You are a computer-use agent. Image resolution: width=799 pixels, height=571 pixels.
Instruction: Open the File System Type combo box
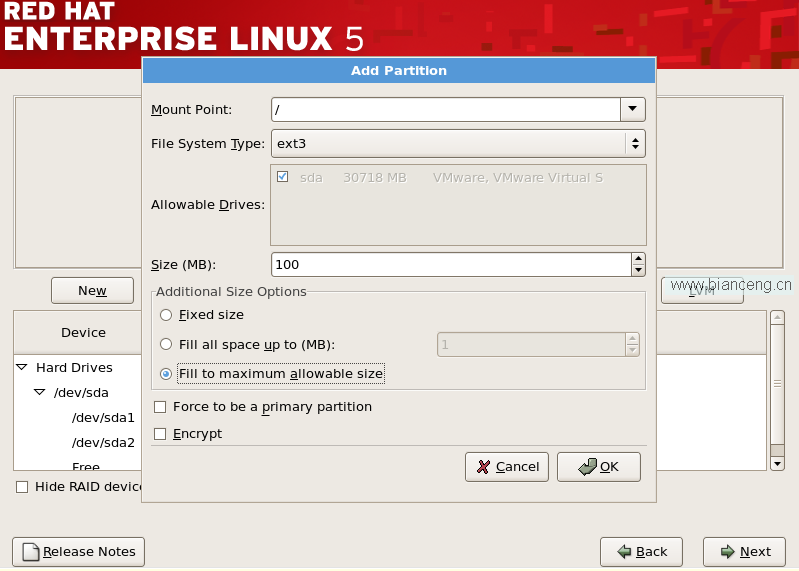coord(458,144)
